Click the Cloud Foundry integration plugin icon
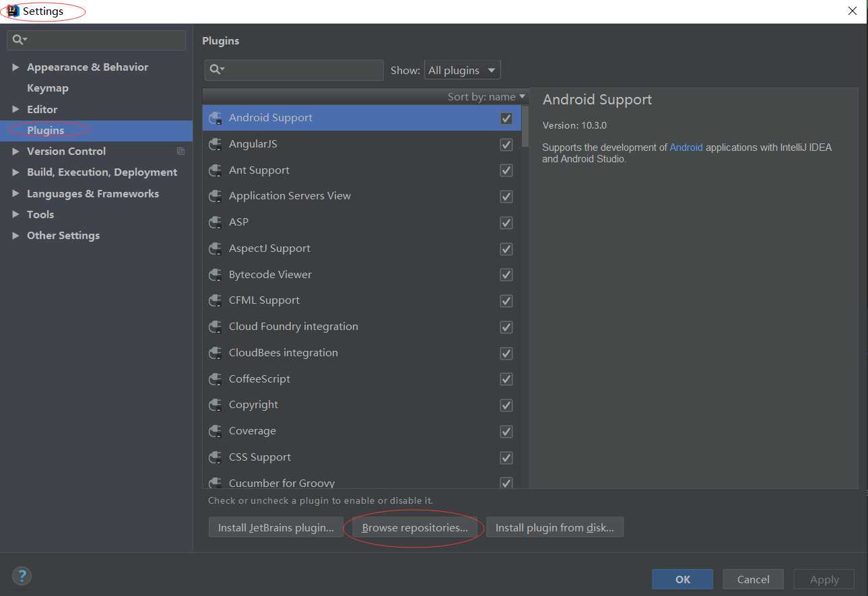Viewport: 868px width, 596px height. pyautogui.click(x=215, y=327)
